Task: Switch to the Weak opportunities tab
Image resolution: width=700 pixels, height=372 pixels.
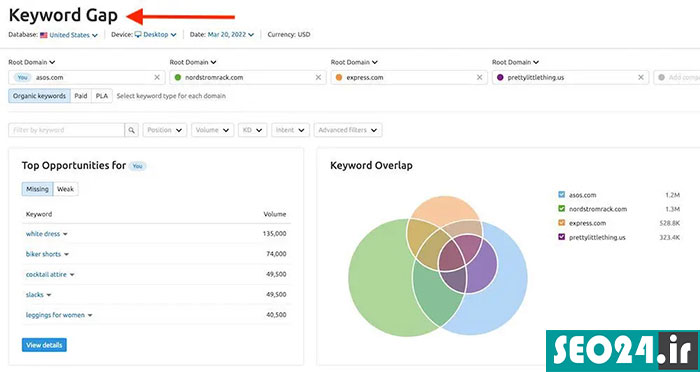Action: tap(66, 189)
